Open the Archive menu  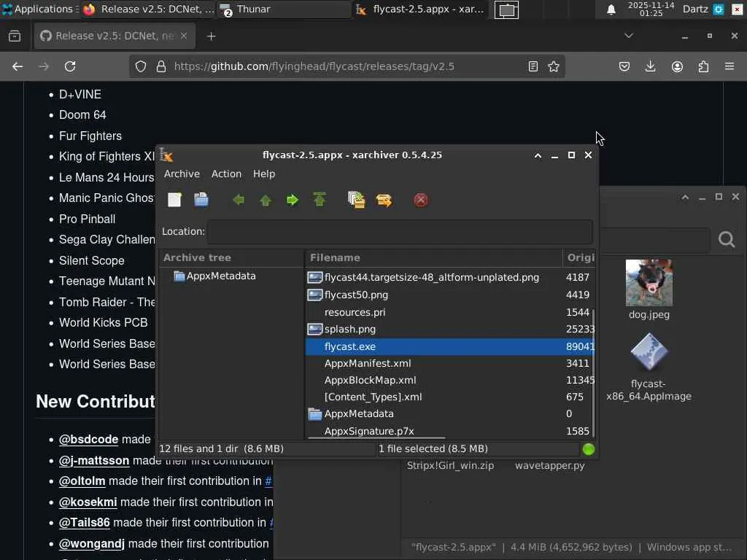tap(182, 174)
